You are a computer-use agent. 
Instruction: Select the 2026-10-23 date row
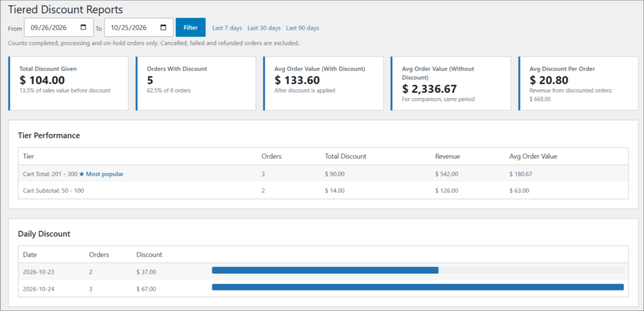click(323, 272)
